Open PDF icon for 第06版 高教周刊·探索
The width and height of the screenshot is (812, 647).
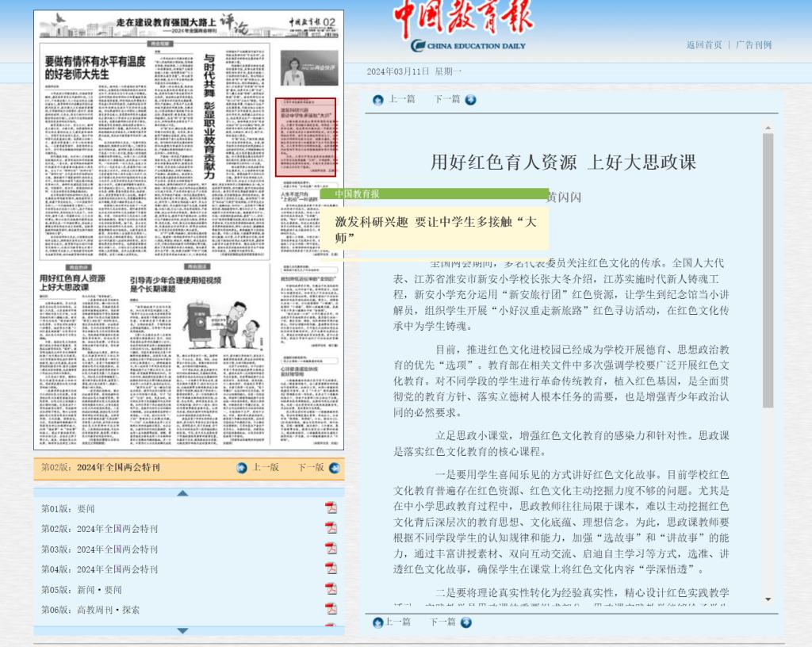(331, 609)
